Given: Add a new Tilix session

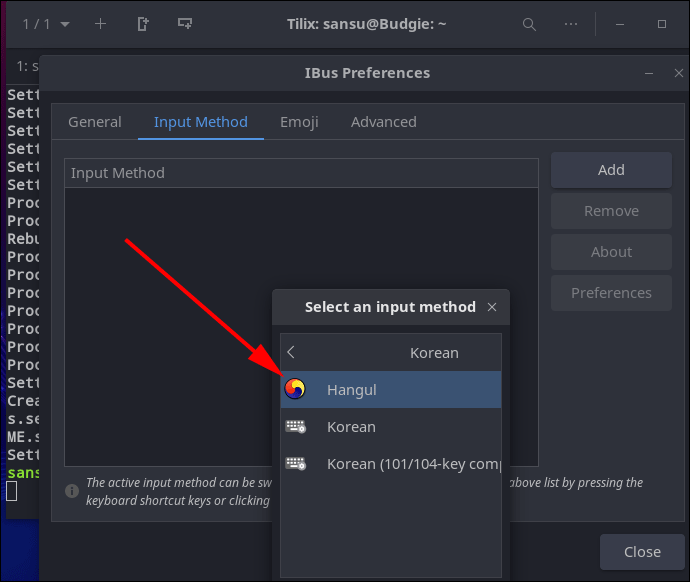Looking at the screenshot, I should tap(100, 24).
